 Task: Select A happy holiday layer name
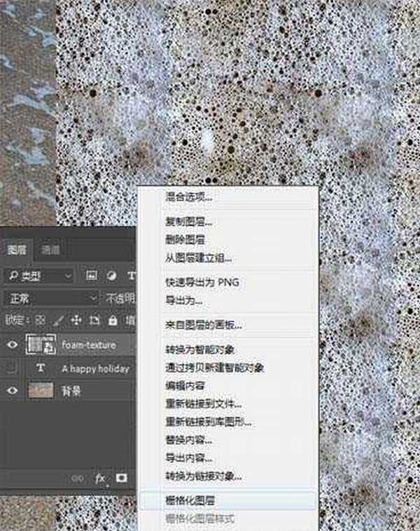[x=96, y=368]
